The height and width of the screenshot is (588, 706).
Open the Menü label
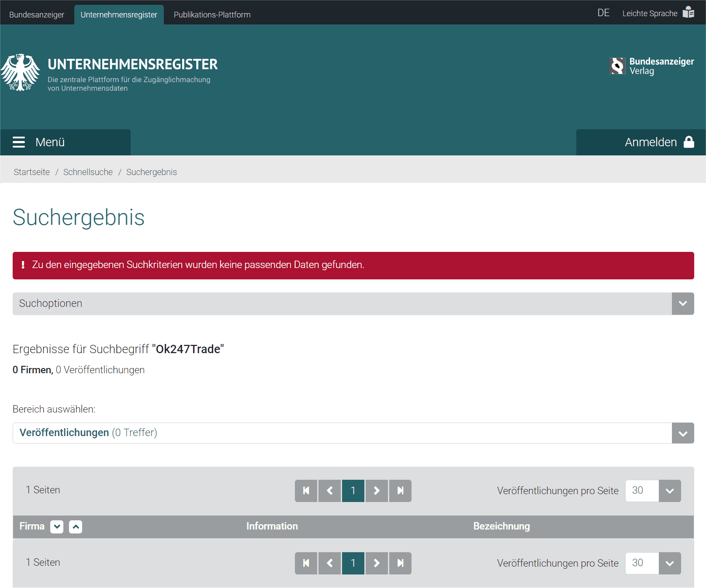coord(50,142)
